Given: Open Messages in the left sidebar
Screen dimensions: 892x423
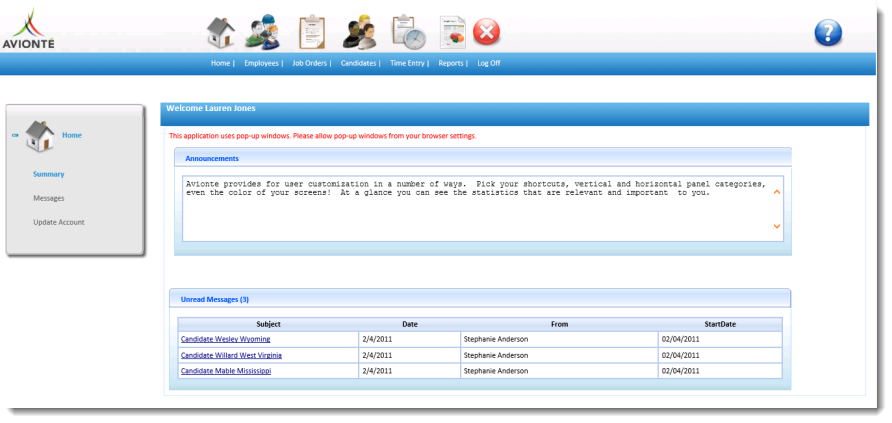Looking at the screenshot, I should 49,198.
